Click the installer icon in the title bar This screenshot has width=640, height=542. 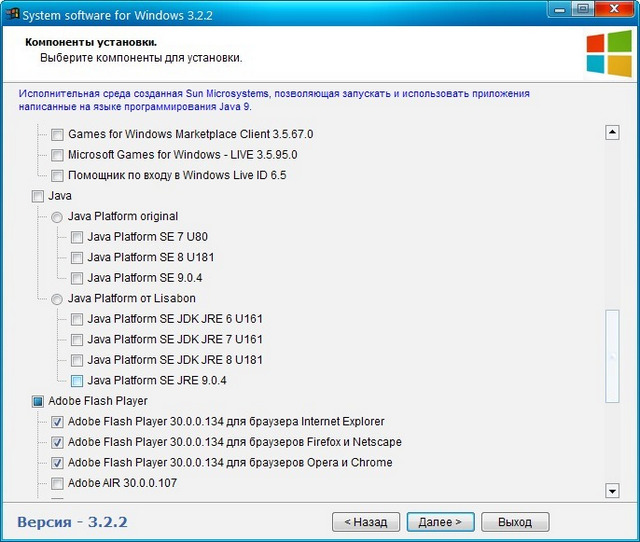[x=11, y=12]
